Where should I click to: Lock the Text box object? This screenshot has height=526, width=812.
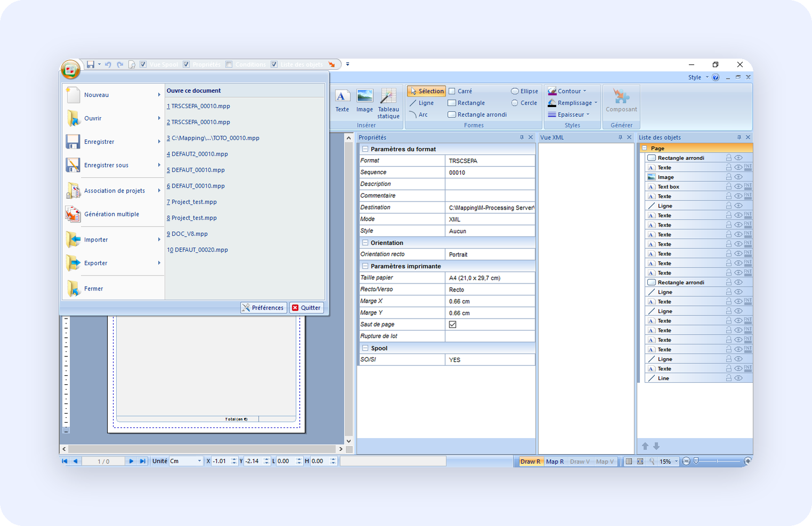pyautogui.click(x=728, y=187)
